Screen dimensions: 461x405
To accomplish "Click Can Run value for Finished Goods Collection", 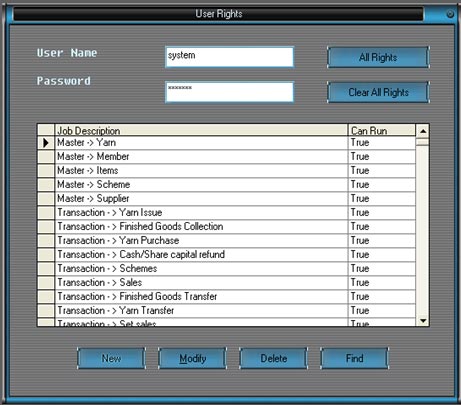I will [382, 227].
